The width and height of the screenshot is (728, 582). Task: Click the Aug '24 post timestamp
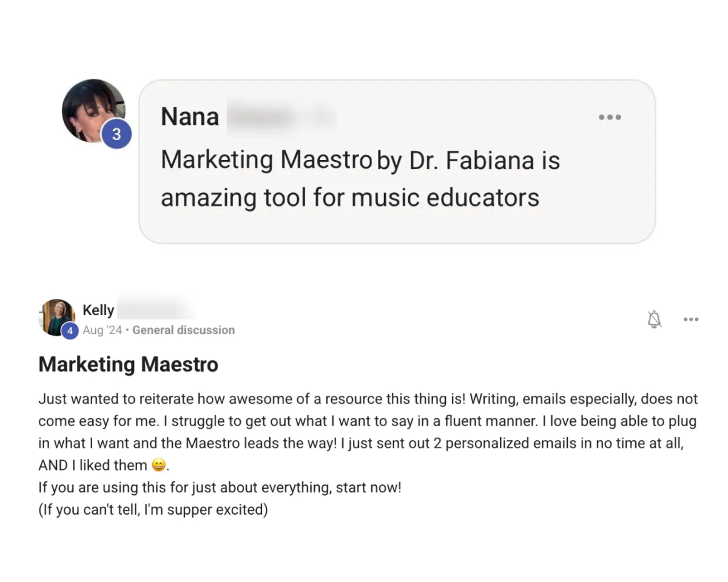pos(102,330)
